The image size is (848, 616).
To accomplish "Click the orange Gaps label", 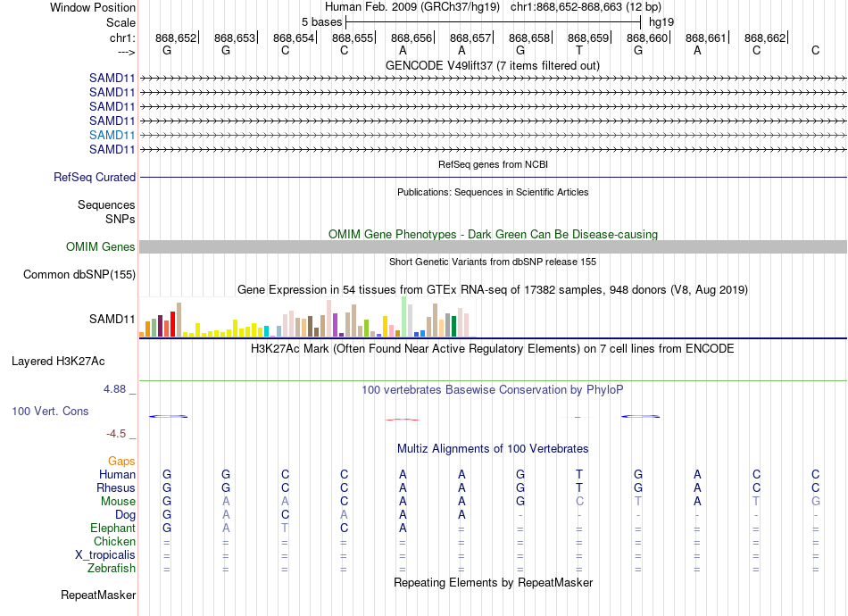I will click(x=121, y=462).
